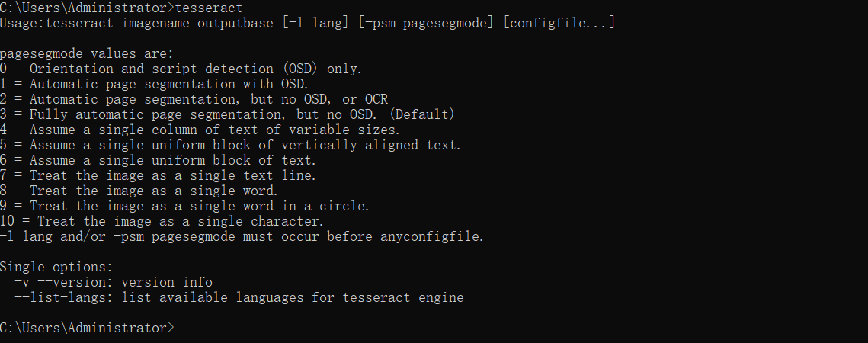This screenshot has height=343, width=868.
Task: Click the "Automatic page segmentation with OSD" line
Action: pos(154,85)
